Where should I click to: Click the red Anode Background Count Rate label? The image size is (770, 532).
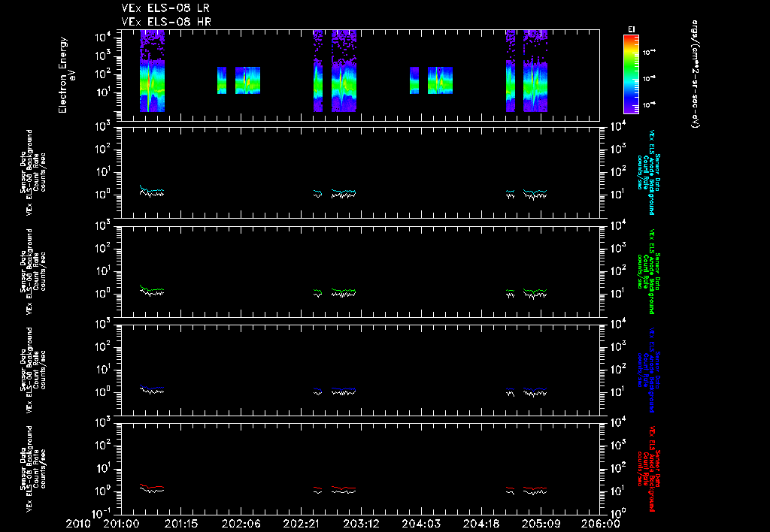(x=649, y=469)
